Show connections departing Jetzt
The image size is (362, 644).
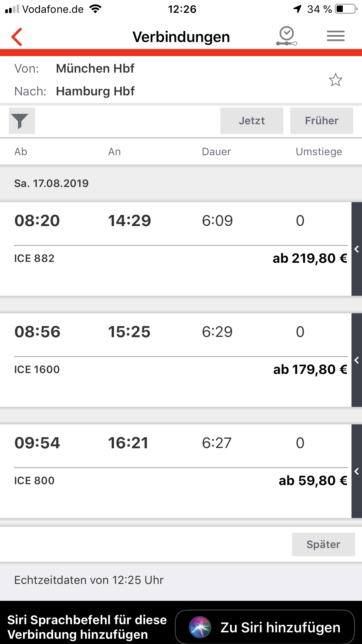coord(252,121)
